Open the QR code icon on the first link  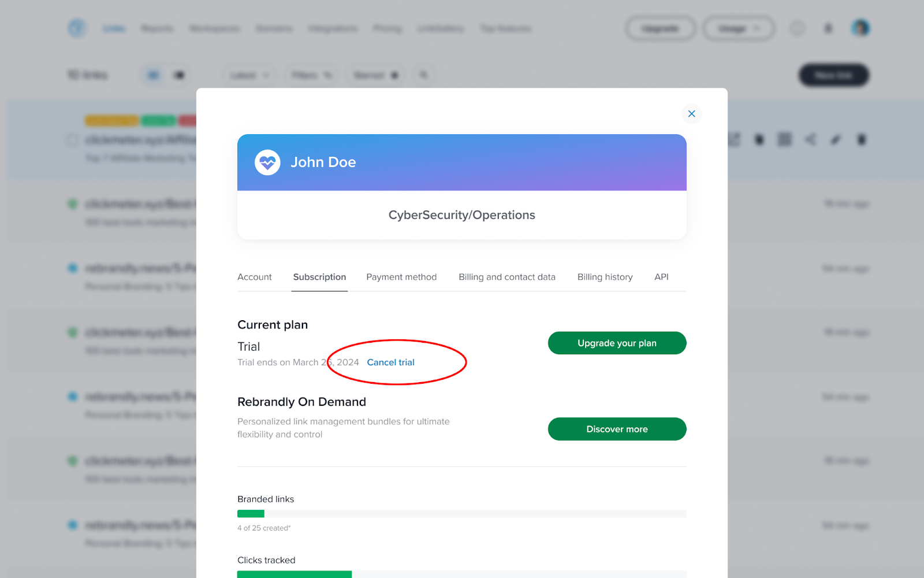(785, 139)
